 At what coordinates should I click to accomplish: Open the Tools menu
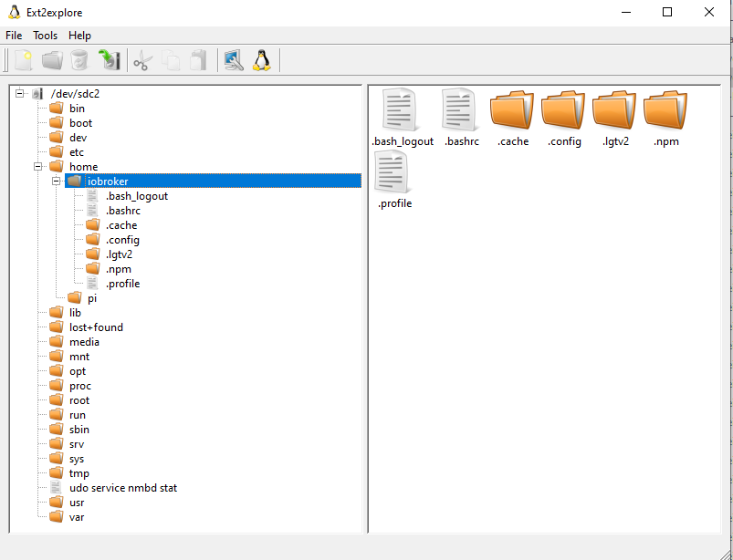[x=45, y=36]
